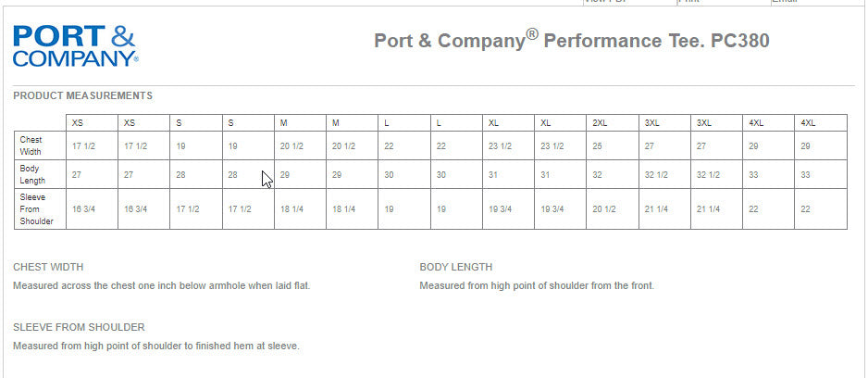Click the text about measuring below armhole

(x=161, y=285)
